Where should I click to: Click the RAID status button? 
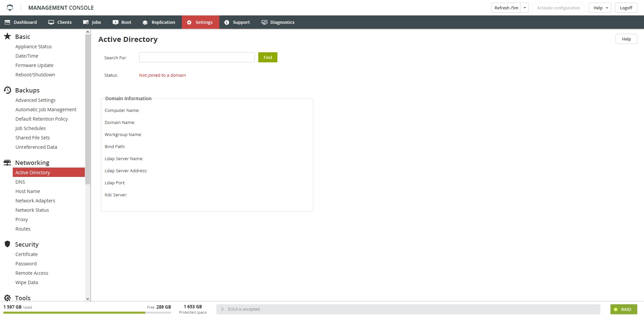coord(624,309)
